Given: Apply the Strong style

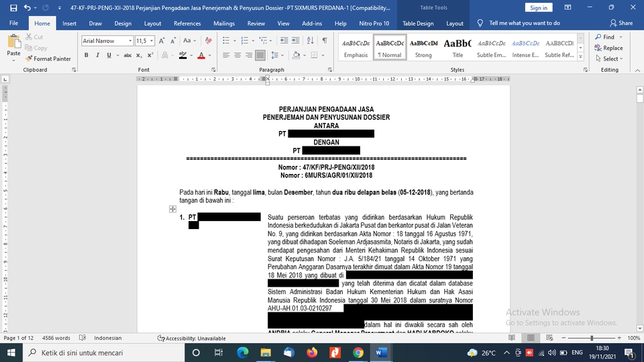Looking at the screenshot, I should coord(423,48).
